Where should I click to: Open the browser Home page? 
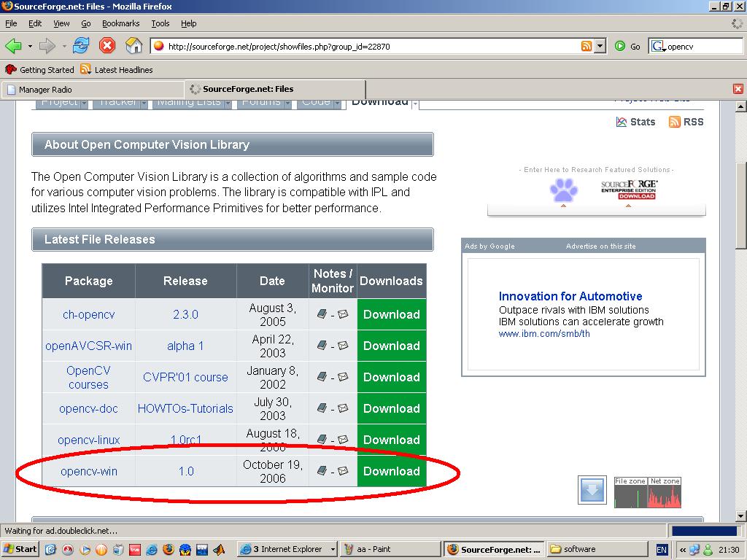point(134,45)
